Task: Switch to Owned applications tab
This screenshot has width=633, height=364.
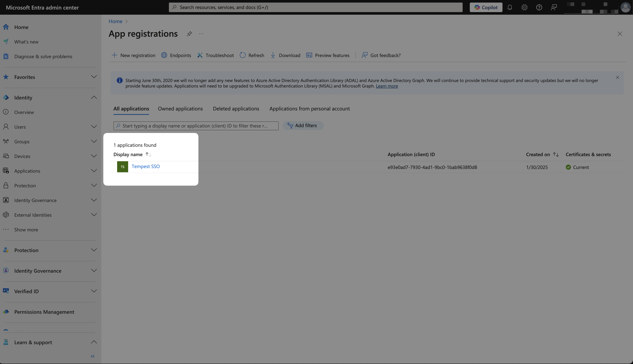Action: (180, 109)
